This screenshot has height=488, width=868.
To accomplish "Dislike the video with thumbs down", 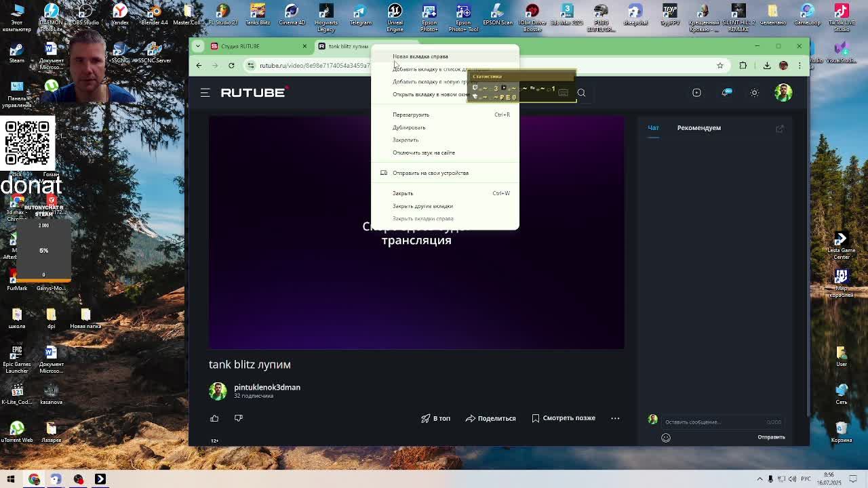I will [238, 418].
